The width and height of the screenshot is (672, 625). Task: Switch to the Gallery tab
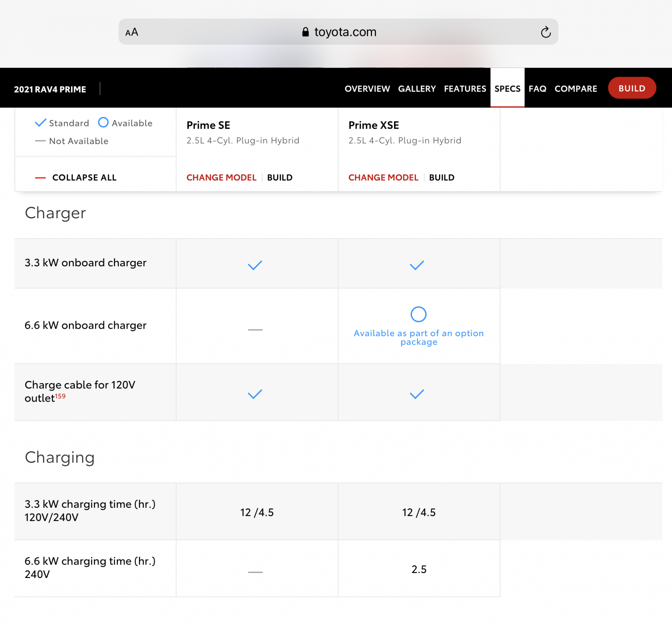[x=417, y=89]
